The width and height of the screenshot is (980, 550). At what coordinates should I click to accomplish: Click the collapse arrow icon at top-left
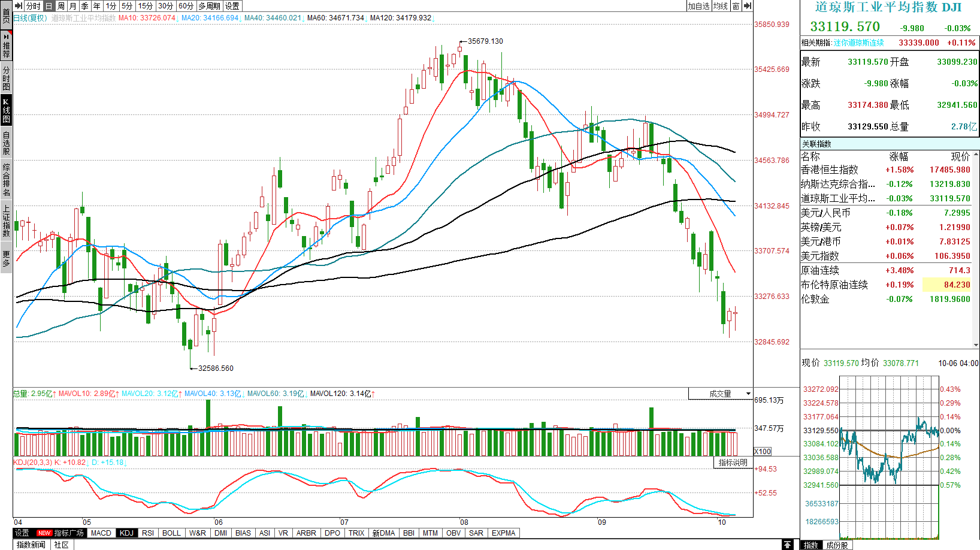pos(19,6)
